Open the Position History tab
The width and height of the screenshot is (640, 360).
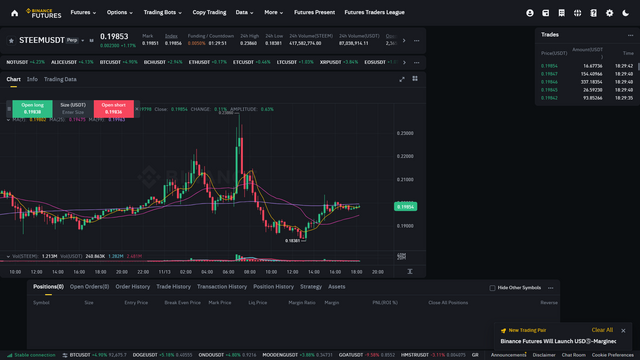click(273, 287)
